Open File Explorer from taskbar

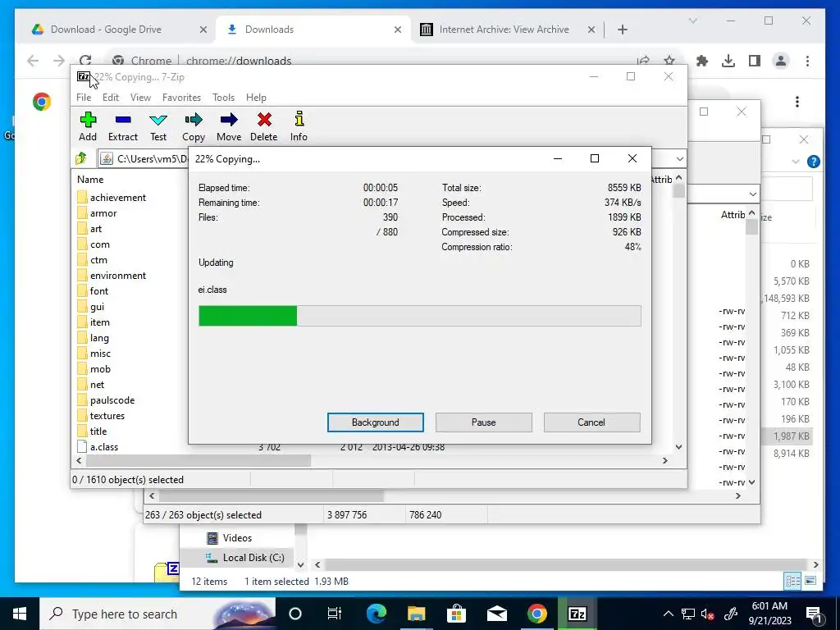416,614
